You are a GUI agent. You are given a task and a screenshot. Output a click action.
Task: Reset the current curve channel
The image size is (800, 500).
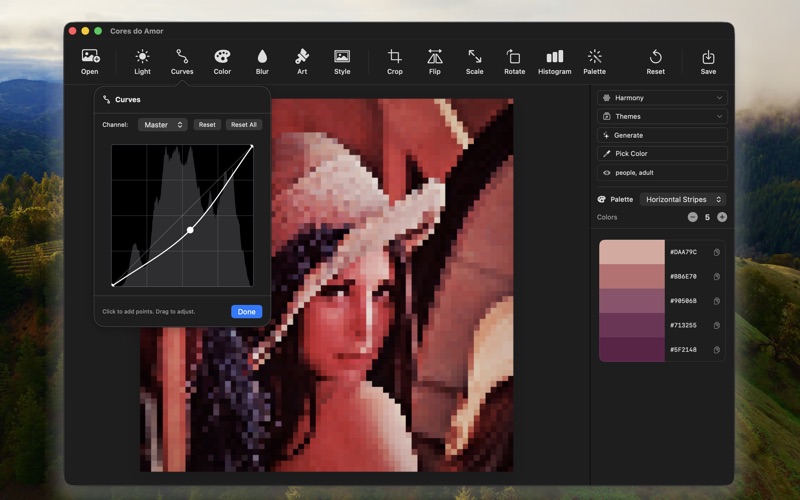click(207, 124)
